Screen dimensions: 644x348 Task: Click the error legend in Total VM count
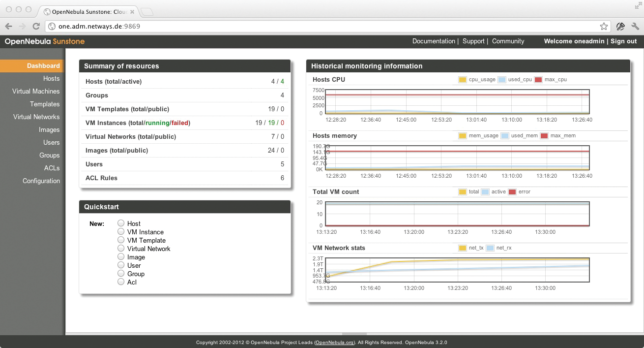[x=513, y=191]
